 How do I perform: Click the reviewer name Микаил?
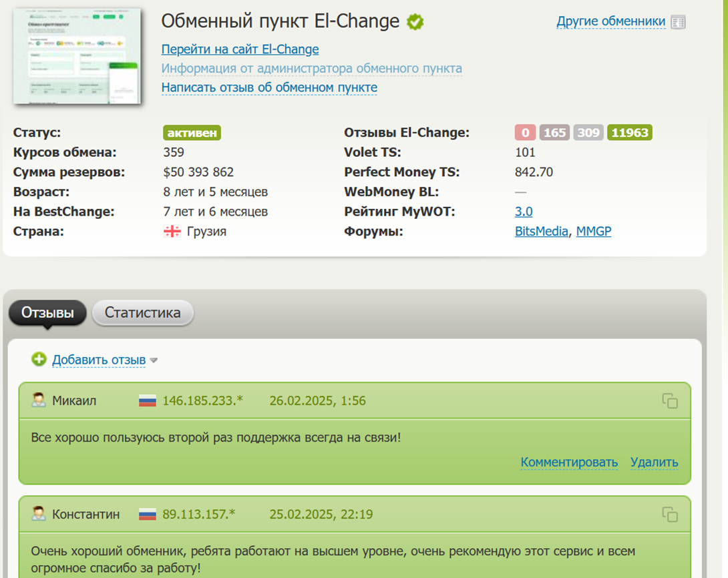point(74,401)
